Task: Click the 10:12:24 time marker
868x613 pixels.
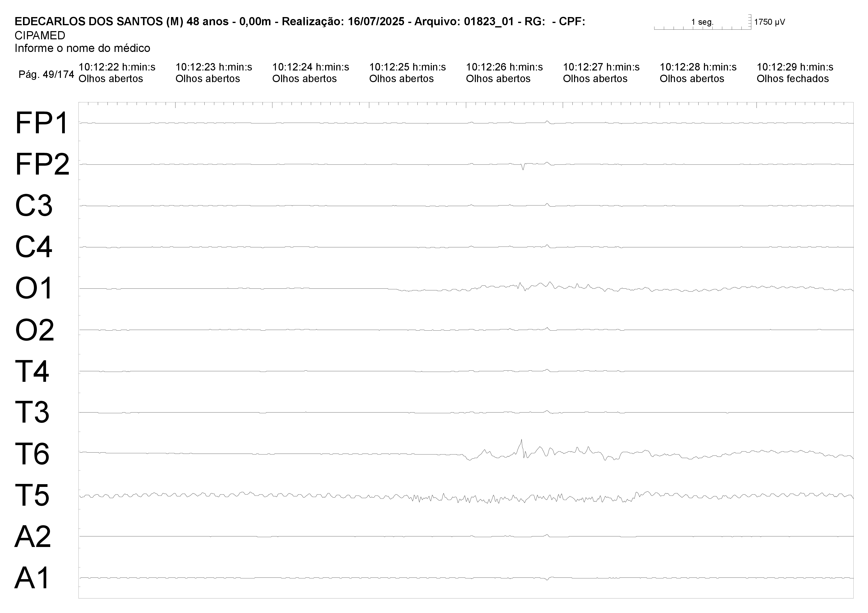Action: click(x=310, y=67)
